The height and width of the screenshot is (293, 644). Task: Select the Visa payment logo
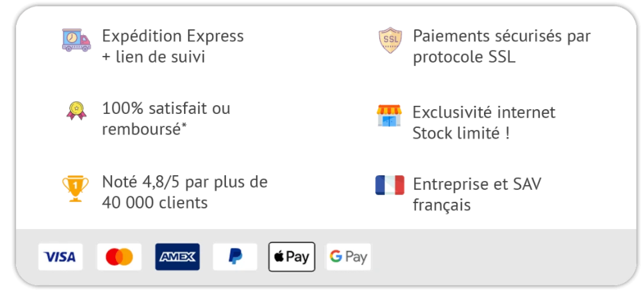[61, 257]
